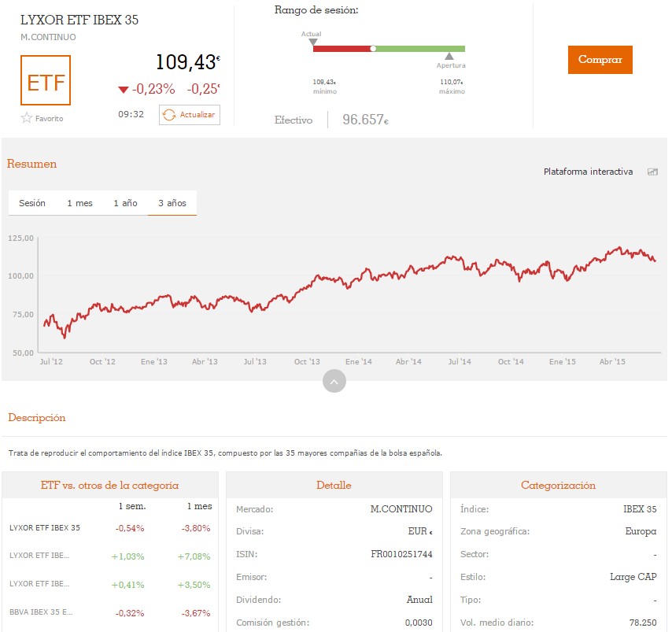Click the red down-triangle change indicator
Image resolution: width=672 pixels, height=632 pixels.
124,90
